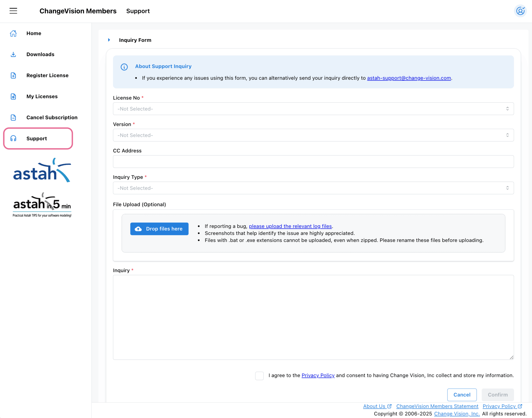Collapse the Inquiry Form section arrow

pos(109,40)
